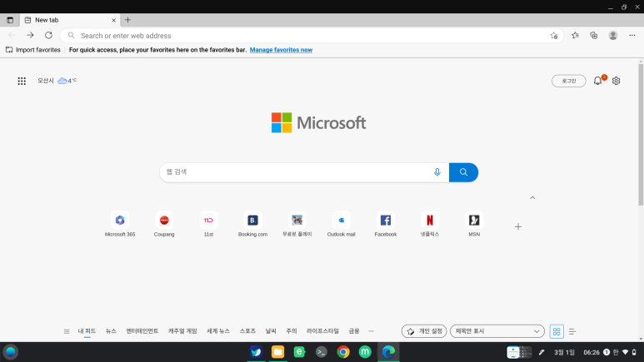The image size is (644, 362).
Task: Select the 라이프스타일 tab
Action: pos(322,331)
